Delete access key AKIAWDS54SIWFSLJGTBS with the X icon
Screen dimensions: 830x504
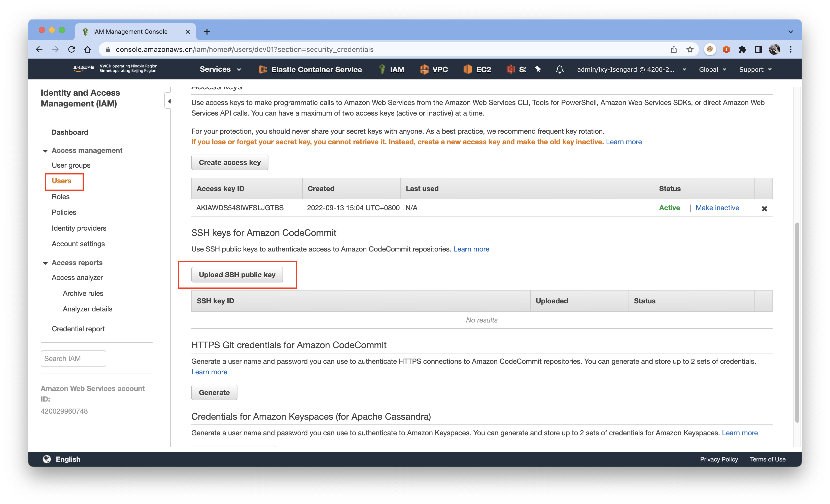point(764,208)
